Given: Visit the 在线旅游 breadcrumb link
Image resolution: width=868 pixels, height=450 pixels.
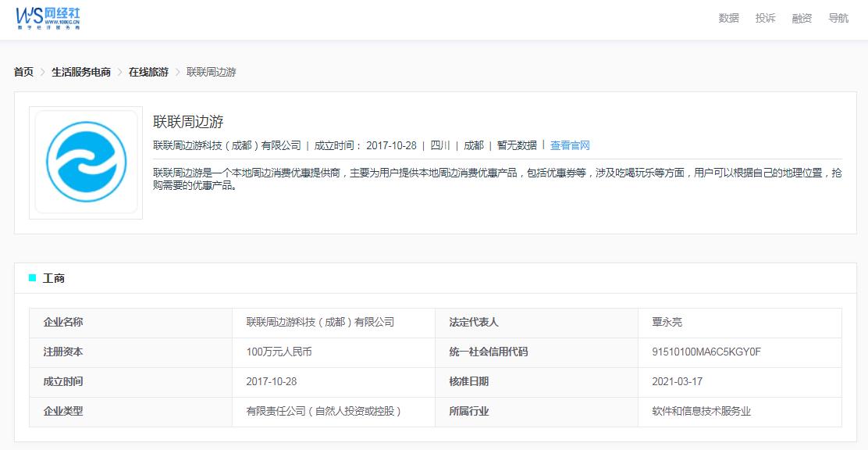Looking at the screenshot, I should [150, 72].
